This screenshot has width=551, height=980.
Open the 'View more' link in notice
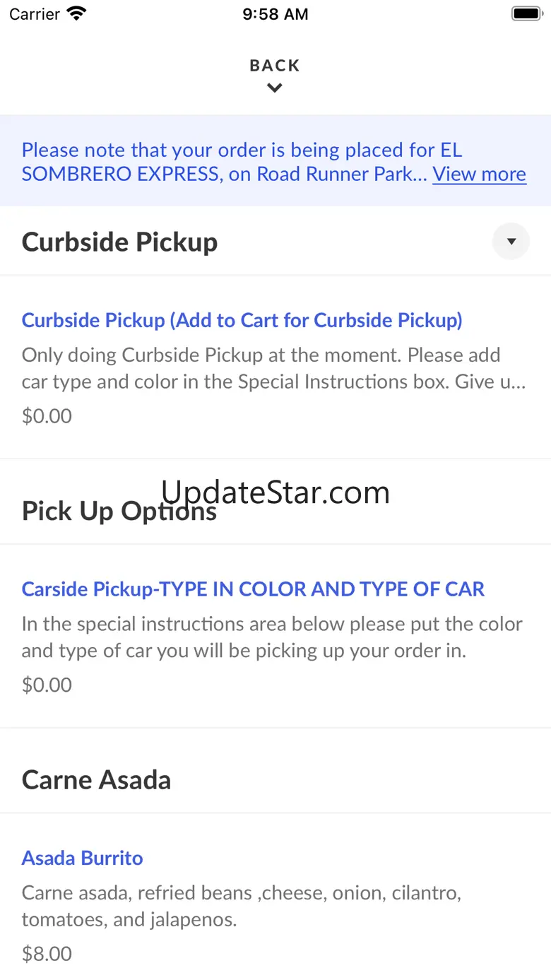(479, 174)
